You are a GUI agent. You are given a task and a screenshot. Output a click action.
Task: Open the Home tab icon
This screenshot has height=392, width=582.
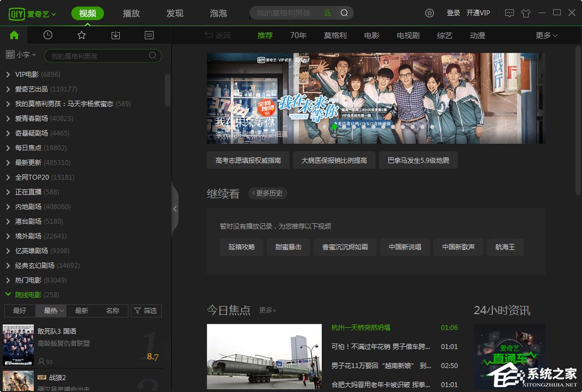pyautogui.click(x=14, y=35)
